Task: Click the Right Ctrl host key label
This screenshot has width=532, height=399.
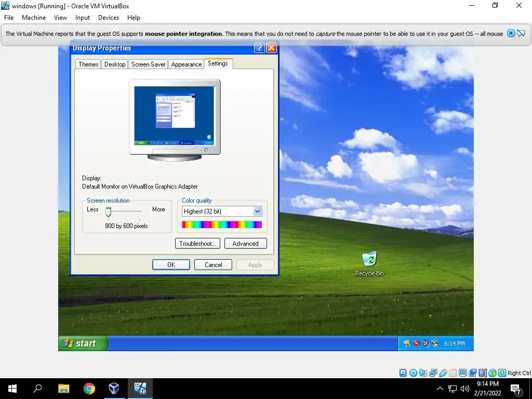Action: 519,373
